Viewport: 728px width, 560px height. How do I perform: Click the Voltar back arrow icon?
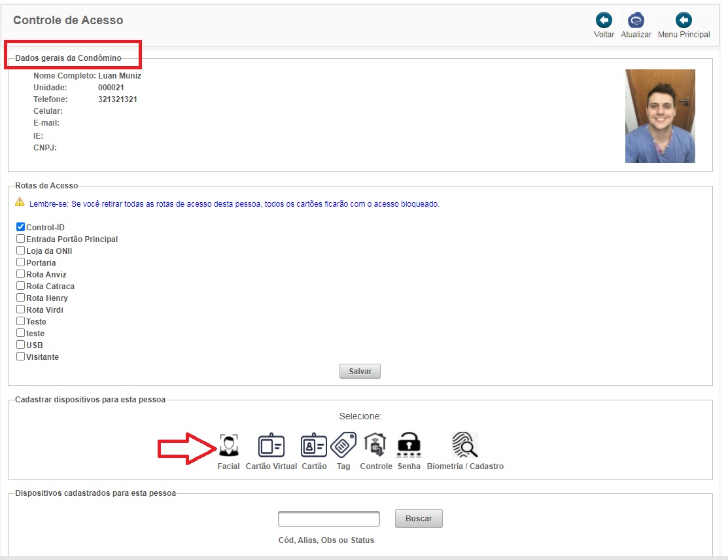point(604,20)
